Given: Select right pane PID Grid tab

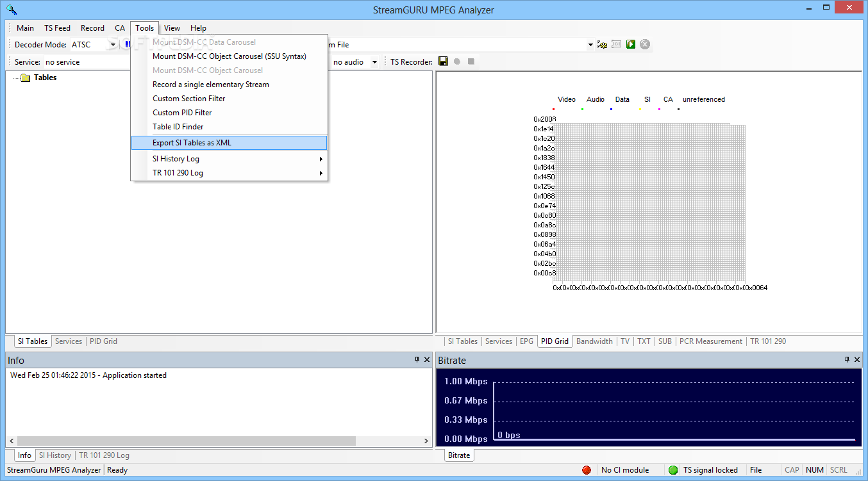Looking at the screenshot, I should click(555, 341).
